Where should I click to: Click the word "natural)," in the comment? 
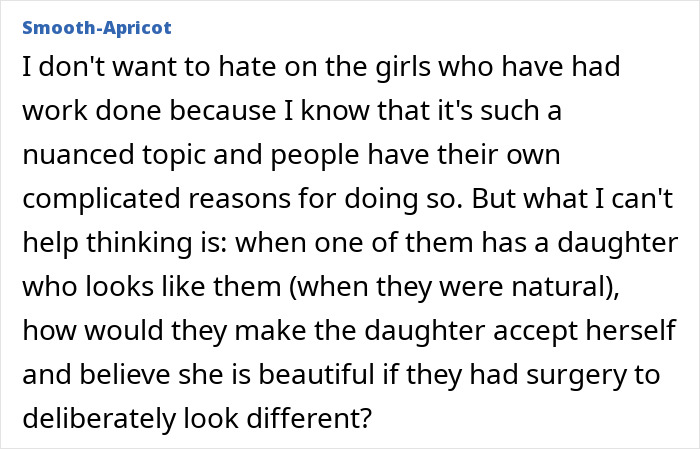point(566,287)
